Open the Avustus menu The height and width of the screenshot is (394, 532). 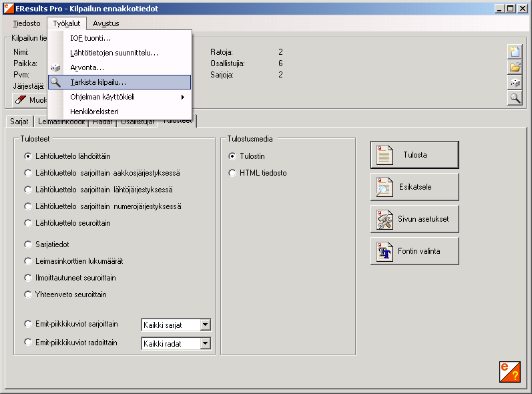click(106, 23)
